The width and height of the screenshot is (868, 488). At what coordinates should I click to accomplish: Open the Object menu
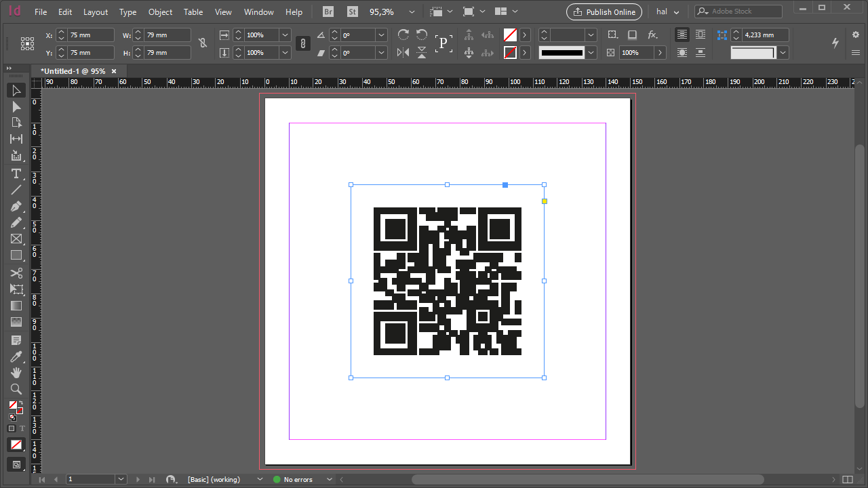coord(160,12)
